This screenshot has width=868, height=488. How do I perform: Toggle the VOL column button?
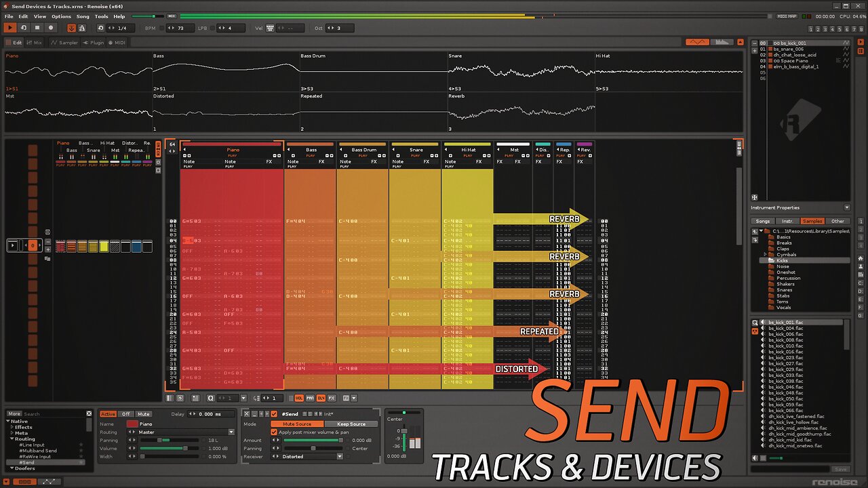click(x=299, y=398)
